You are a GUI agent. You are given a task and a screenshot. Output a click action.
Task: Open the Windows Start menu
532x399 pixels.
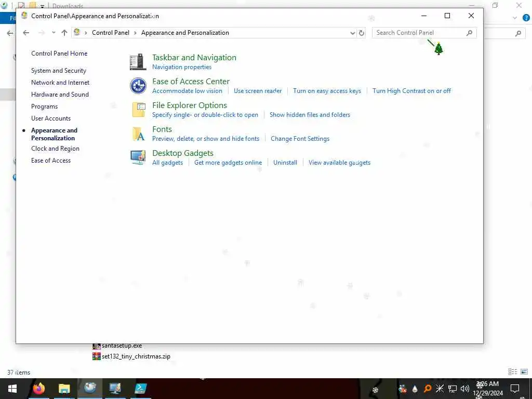(12, 389)
